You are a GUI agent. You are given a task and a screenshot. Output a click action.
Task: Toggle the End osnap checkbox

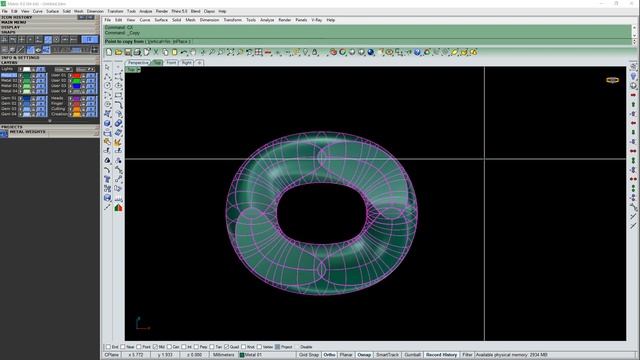[x=108, y=347]
